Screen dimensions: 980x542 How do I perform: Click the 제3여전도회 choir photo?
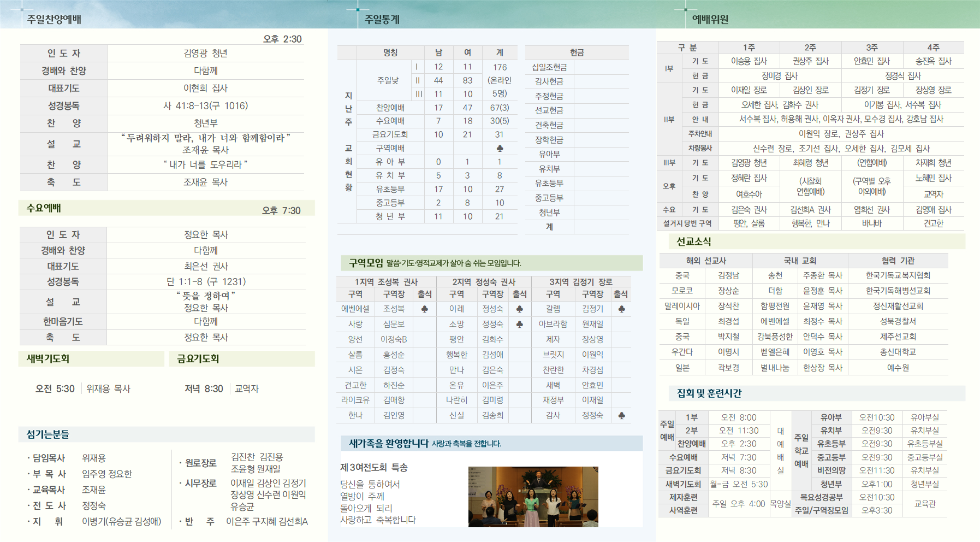pyautogui.click(x=533, y=497)
